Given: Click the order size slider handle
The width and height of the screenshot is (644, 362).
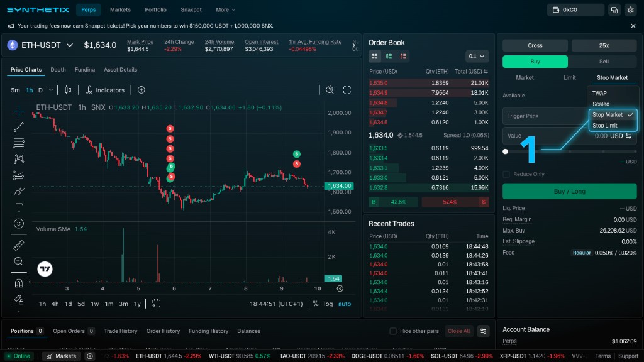Looking at the screenshot, I should click(505, 151).
